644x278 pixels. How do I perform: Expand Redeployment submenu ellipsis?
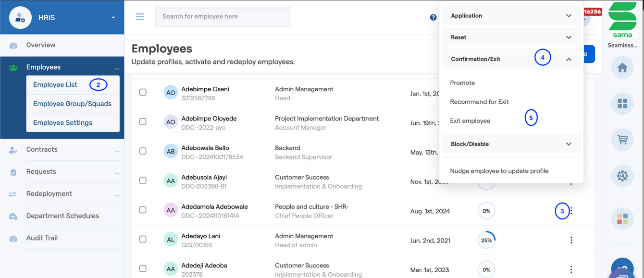coord(117,195)
